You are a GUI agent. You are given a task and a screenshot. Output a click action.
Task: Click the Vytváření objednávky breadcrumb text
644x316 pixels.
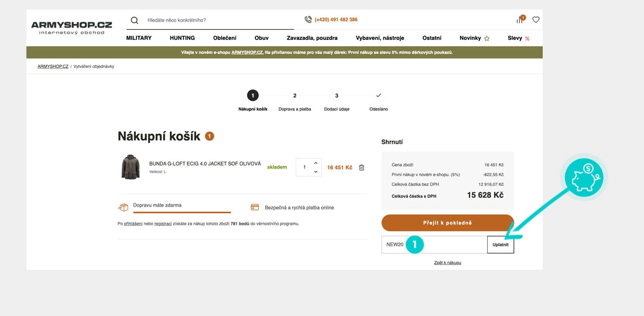(94, 67)
